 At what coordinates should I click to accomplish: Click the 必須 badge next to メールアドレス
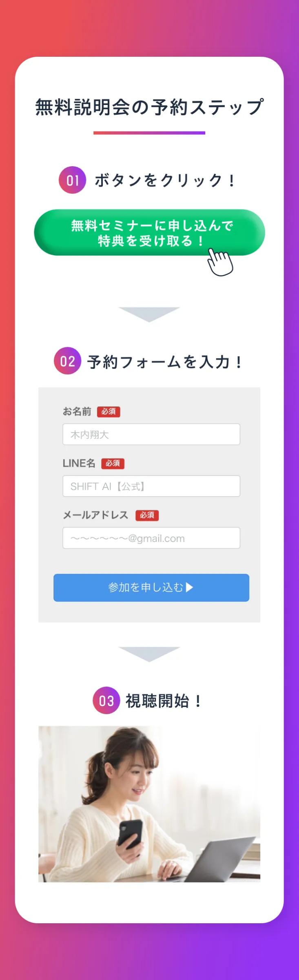148,516
